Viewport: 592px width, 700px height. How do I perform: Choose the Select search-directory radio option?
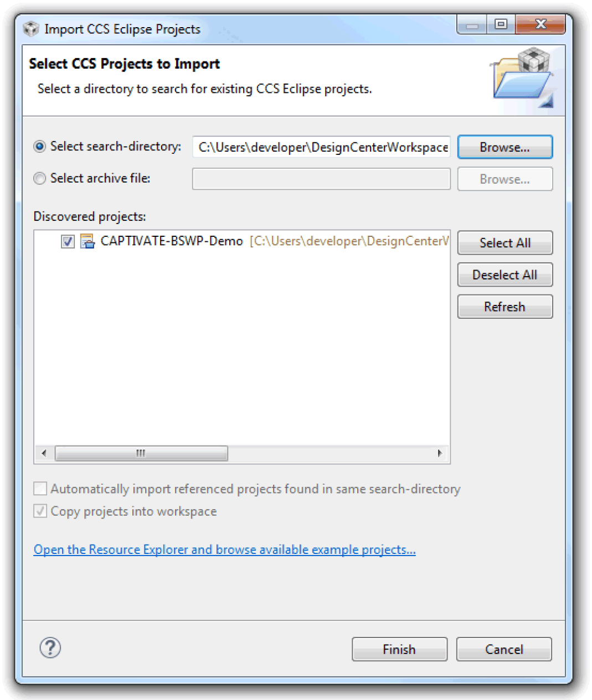click(x=40, y=147)
